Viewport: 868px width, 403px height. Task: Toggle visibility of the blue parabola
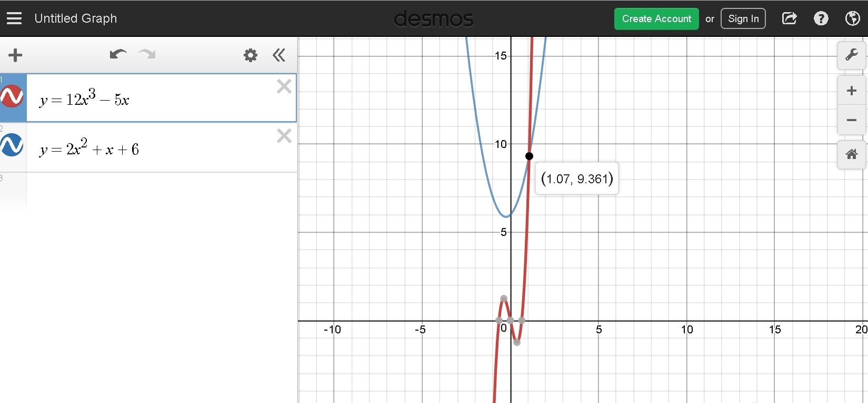pos(12,145)
